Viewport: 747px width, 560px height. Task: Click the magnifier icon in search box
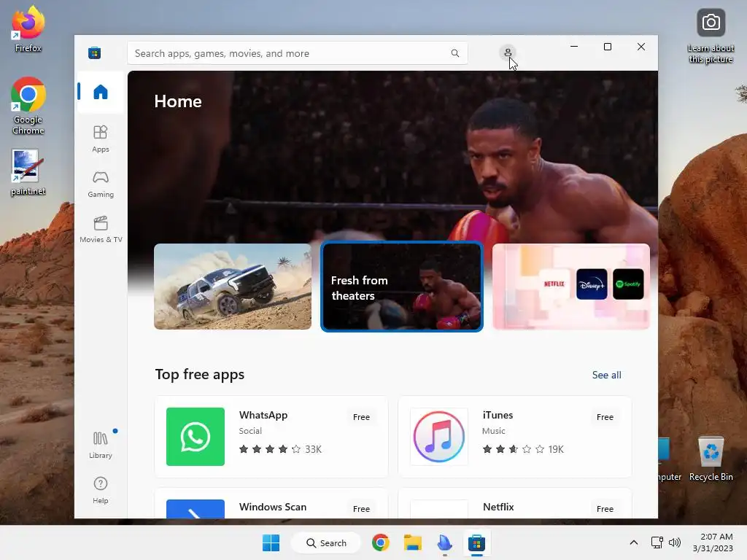tap(455, 53)
